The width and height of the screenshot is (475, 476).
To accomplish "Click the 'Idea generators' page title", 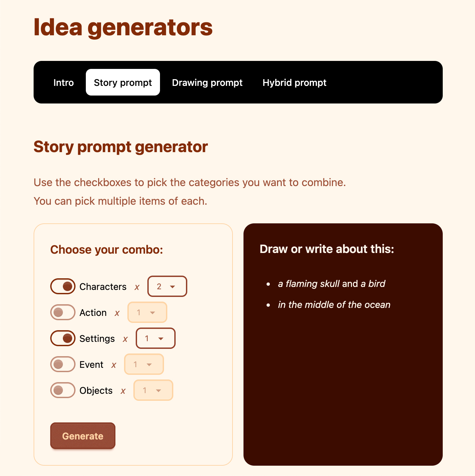I will [123, 27].
